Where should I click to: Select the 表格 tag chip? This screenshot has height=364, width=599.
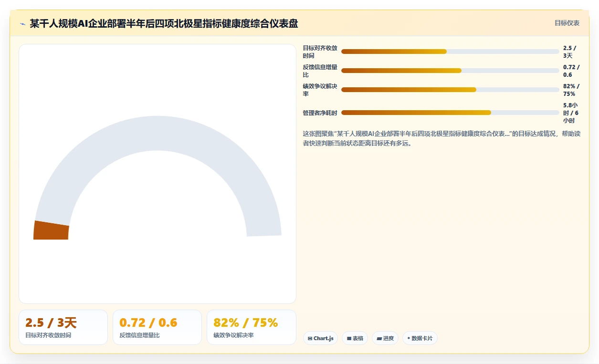coord(355,338)
